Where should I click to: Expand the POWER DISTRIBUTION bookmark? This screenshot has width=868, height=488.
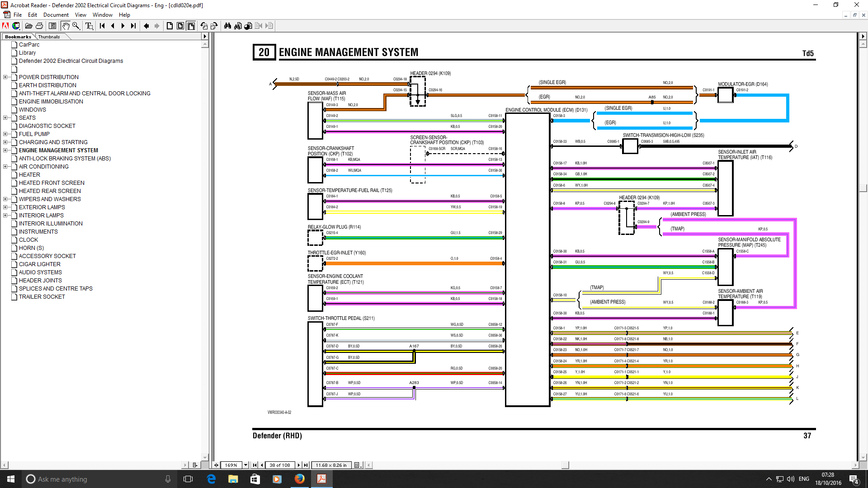pyautogui.click(x=5, y=77)
